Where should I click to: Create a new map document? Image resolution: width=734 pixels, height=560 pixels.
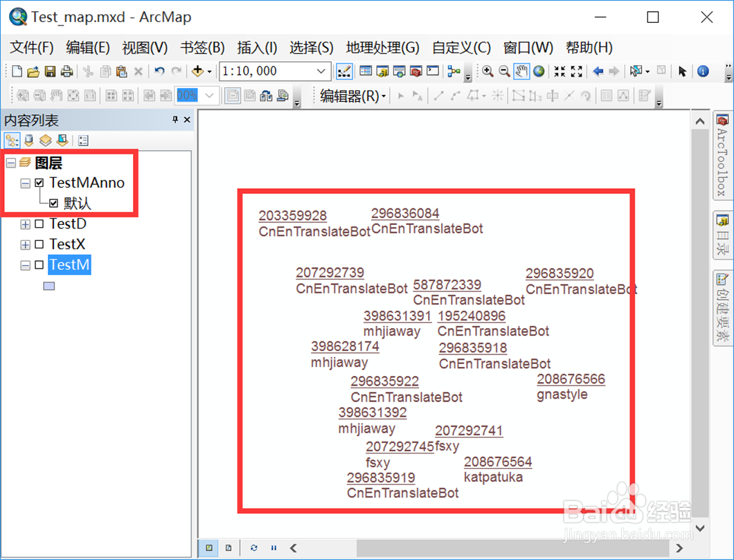click(x=17, y=71)
